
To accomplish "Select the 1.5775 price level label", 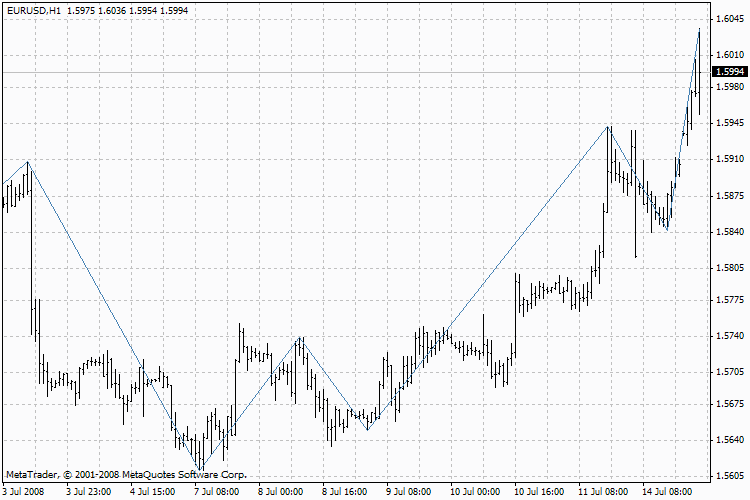I will [x=730, y=300].
